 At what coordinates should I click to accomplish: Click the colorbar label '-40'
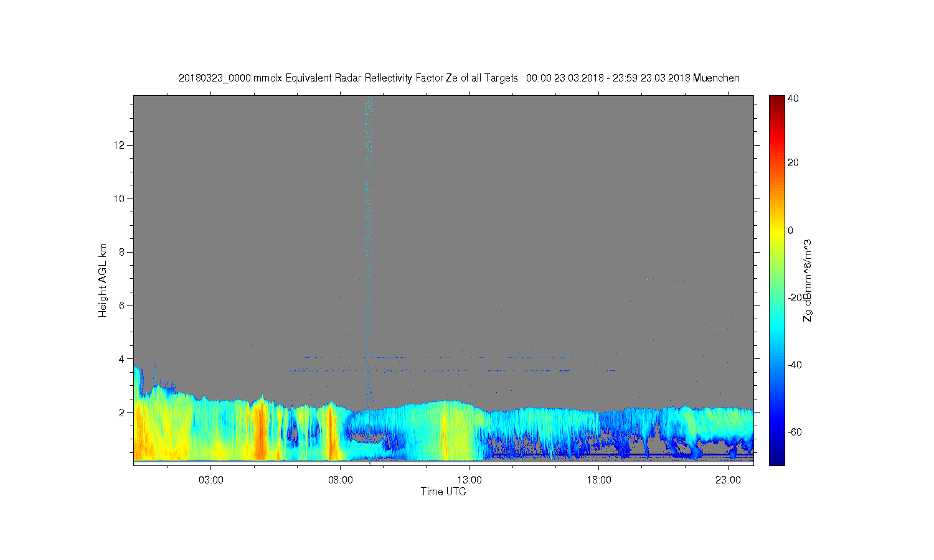[795, 365]
